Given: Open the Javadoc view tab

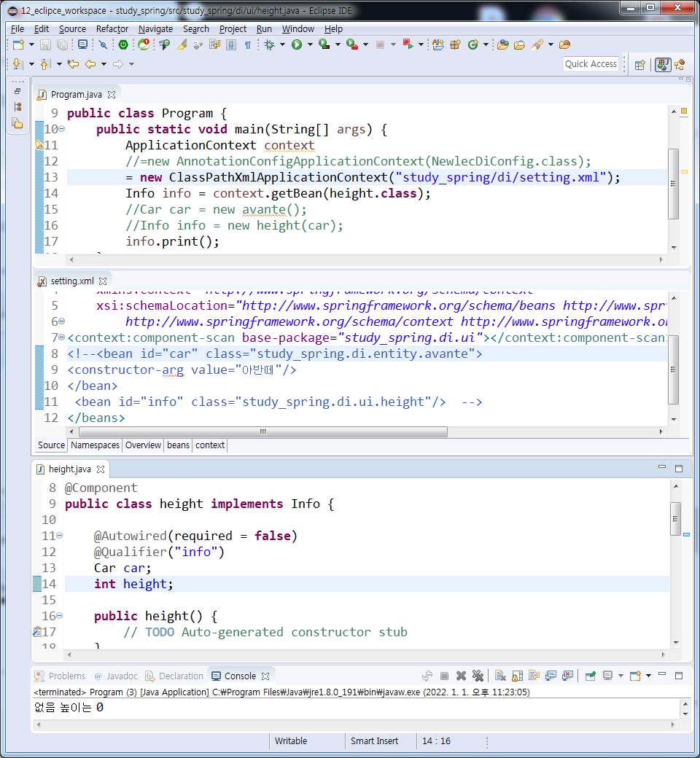Looking at the screenshot, I should 116,676.
